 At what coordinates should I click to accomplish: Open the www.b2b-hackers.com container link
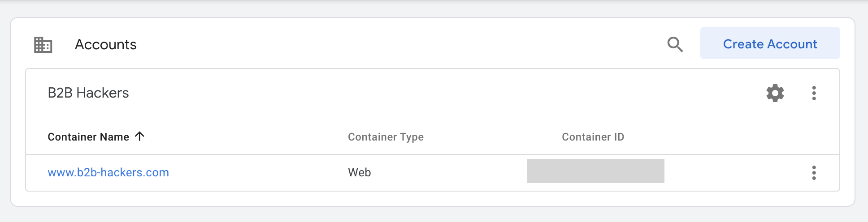(108, 173)
